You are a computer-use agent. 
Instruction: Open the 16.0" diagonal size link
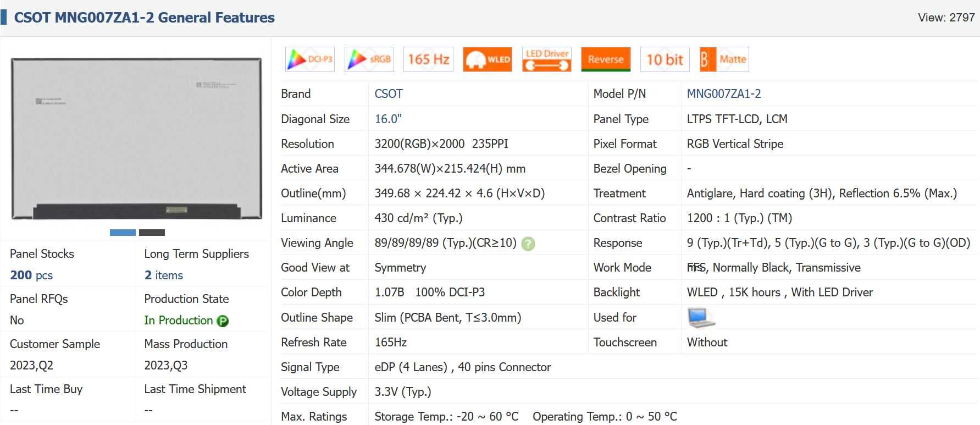click(x=388, y=119)
